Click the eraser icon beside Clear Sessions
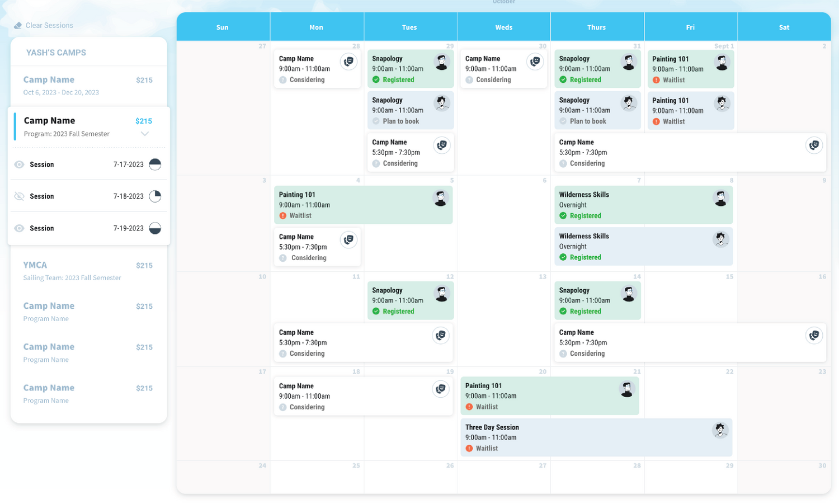Screen dimensions: 839x504 point(18,26)
